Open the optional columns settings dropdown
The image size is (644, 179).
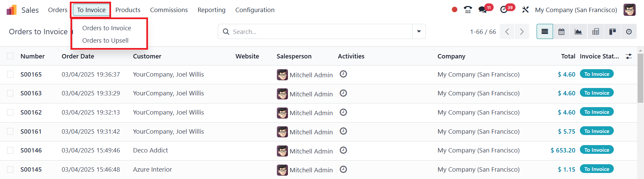click(x=629, y=56)
